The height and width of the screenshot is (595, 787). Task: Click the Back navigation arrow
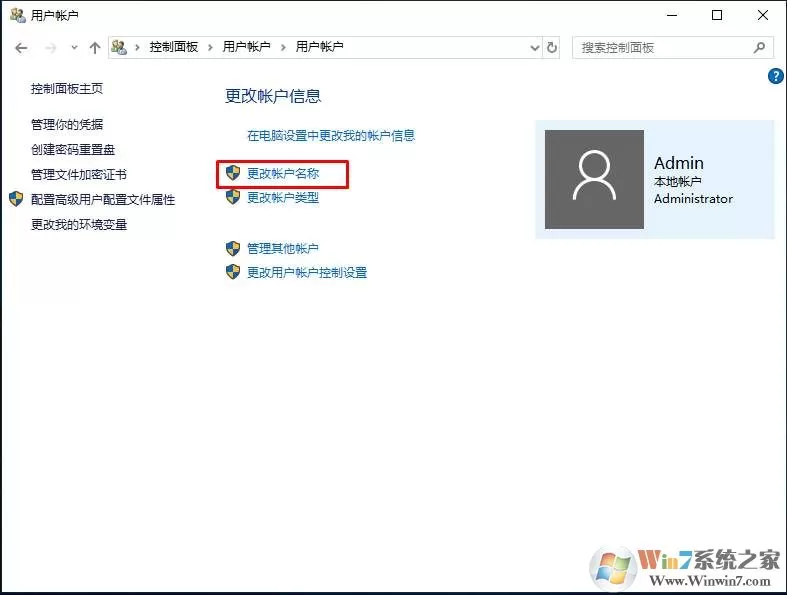coord(21,48)
